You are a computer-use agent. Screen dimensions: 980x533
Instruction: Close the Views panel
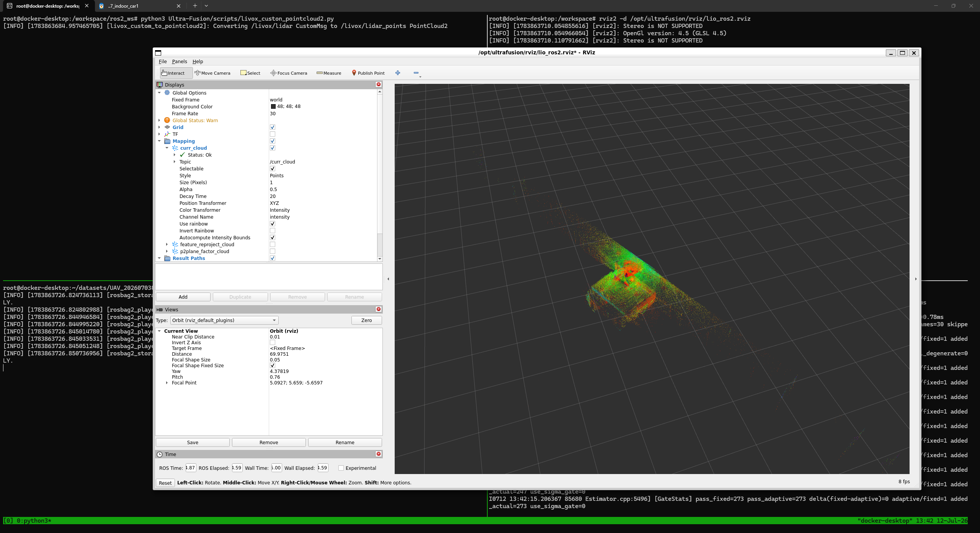379,309
